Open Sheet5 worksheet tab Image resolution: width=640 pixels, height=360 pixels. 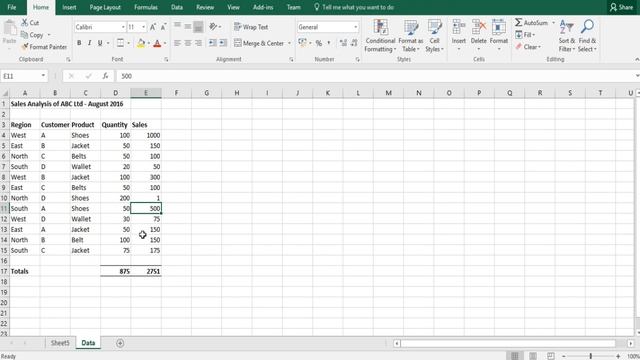60,343
